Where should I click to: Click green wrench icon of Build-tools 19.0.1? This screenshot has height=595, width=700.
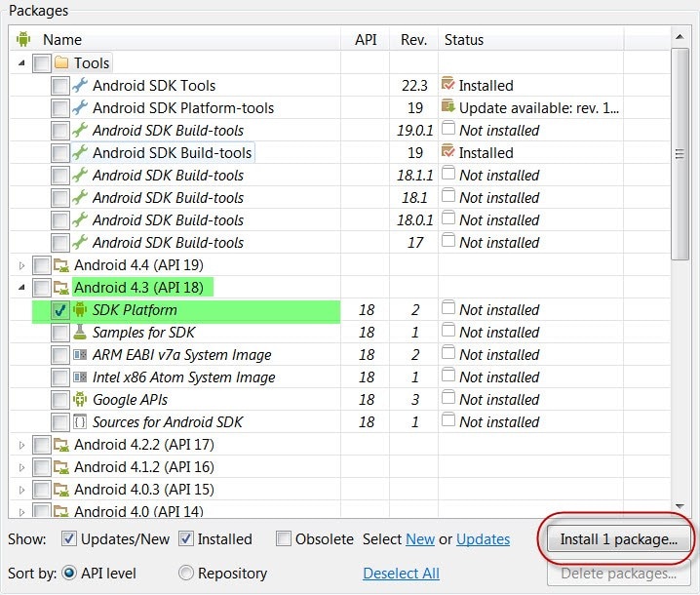tap(80, 130)
